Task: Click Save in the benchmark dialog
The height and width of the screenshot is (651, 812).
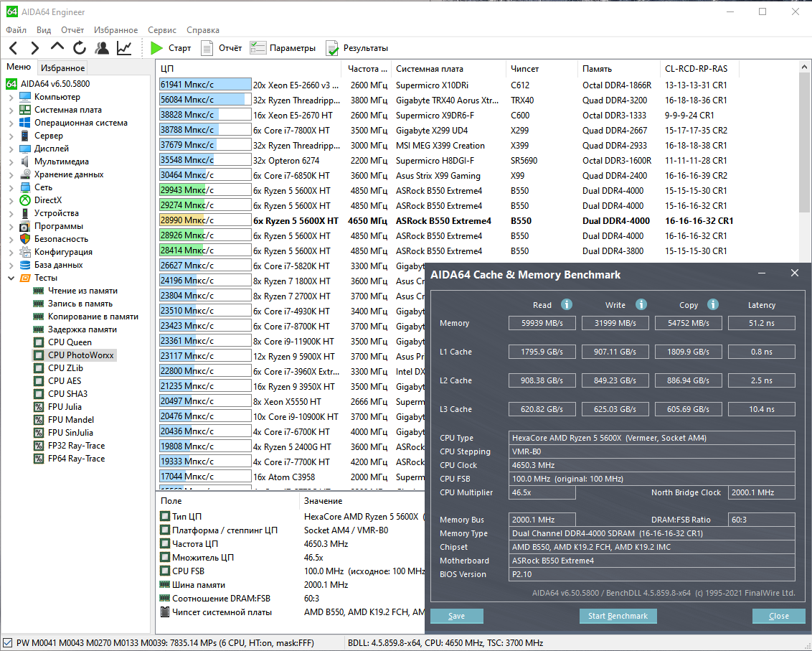Action: click(x=456, y=616)
